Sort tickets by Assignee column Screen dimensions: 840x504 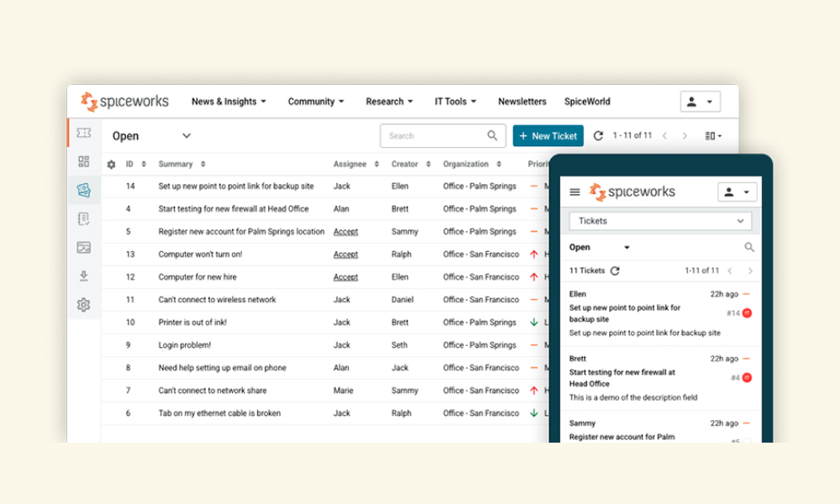pos(376,165)
